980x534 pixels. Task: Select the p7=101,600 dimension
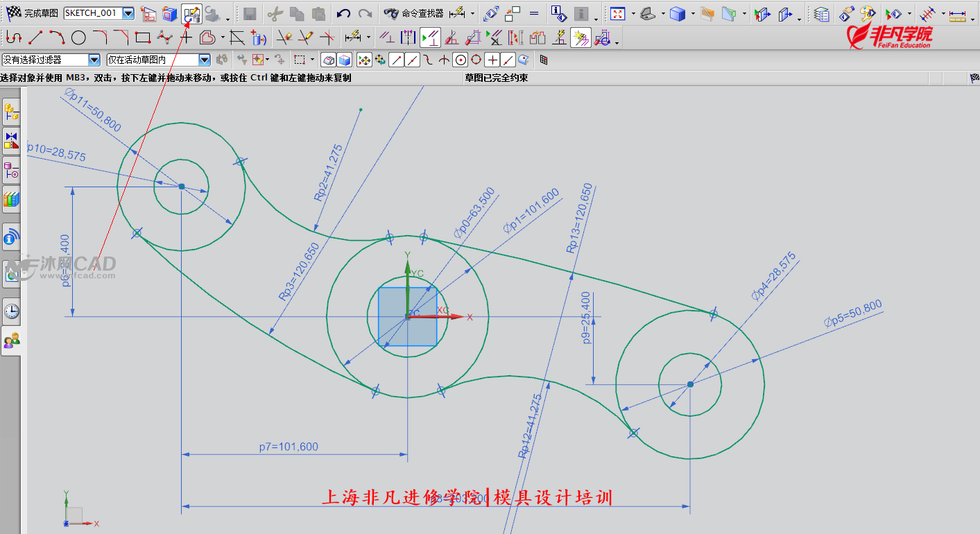pyautogui.click(x=289, y=447)
